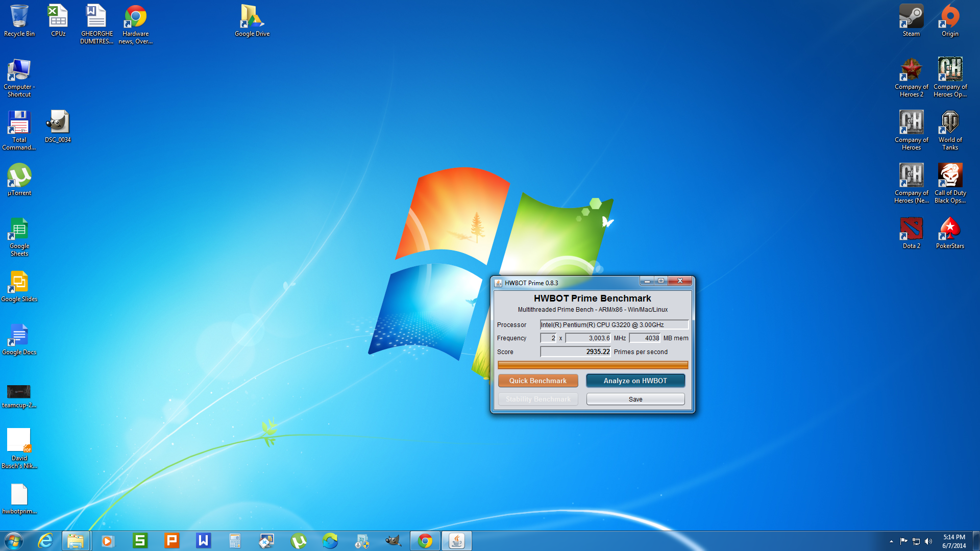Open Total Commander desktop shortcut

[19, 131]
